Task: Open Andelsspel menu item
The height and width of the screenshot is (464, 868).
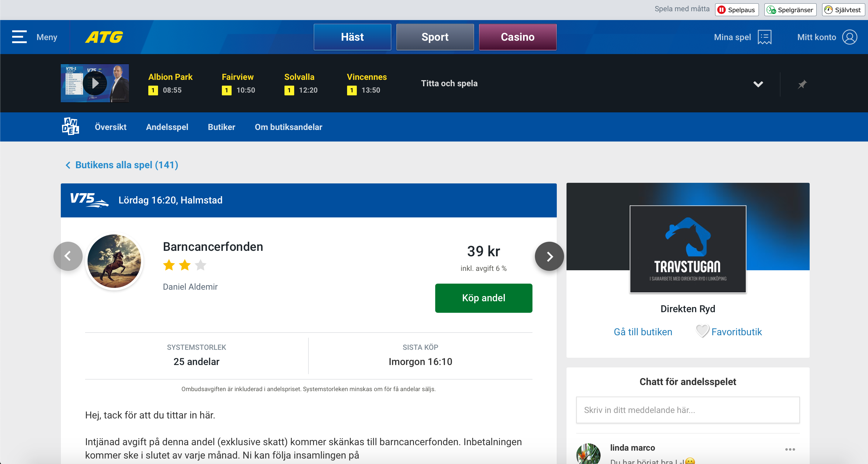Action: [167, 127]
